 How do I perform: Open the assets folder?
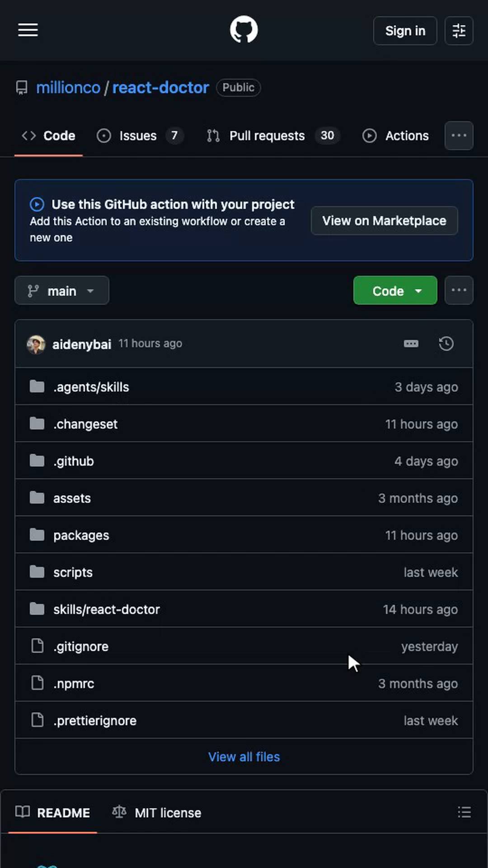(72, 498)
